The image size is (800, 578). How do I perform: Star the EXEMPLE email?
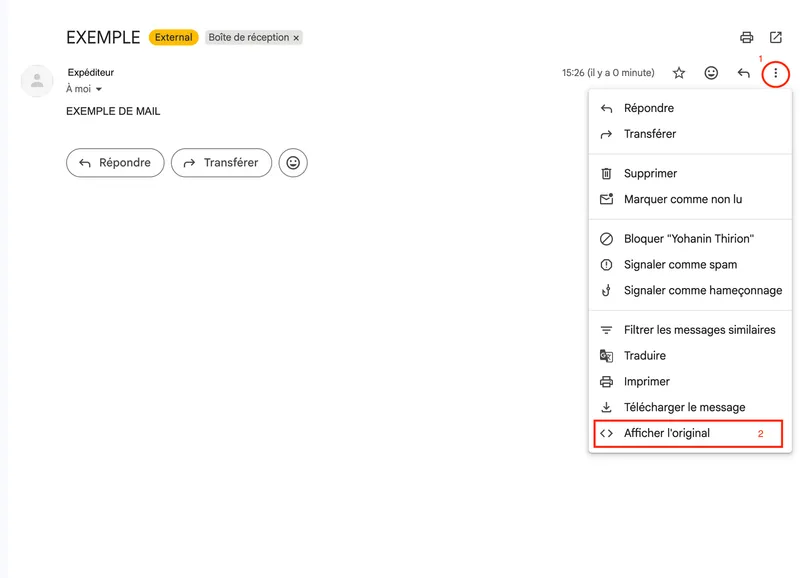(x=678, y=73)
